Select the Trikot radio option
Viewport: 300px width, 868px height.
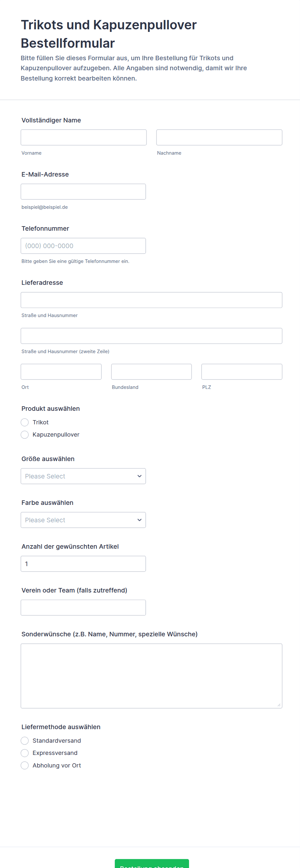tap(25, 422)
